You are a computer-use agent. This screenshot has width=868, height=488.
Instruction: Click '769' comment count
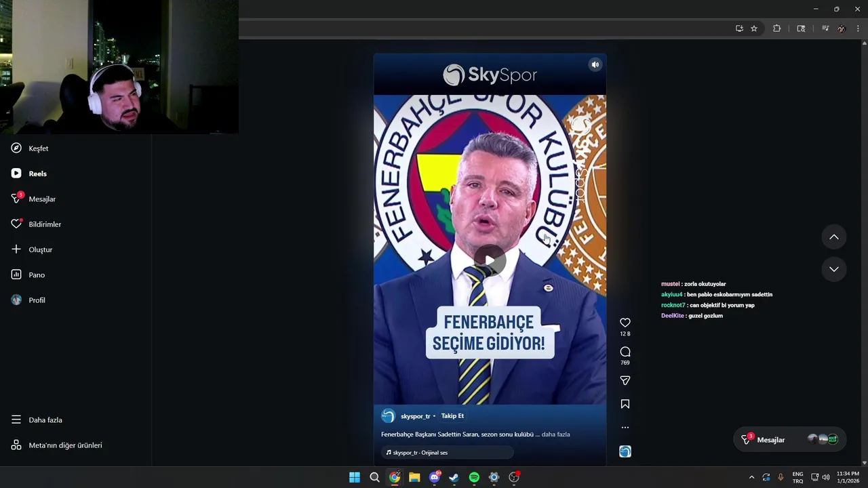click(625, 363)
